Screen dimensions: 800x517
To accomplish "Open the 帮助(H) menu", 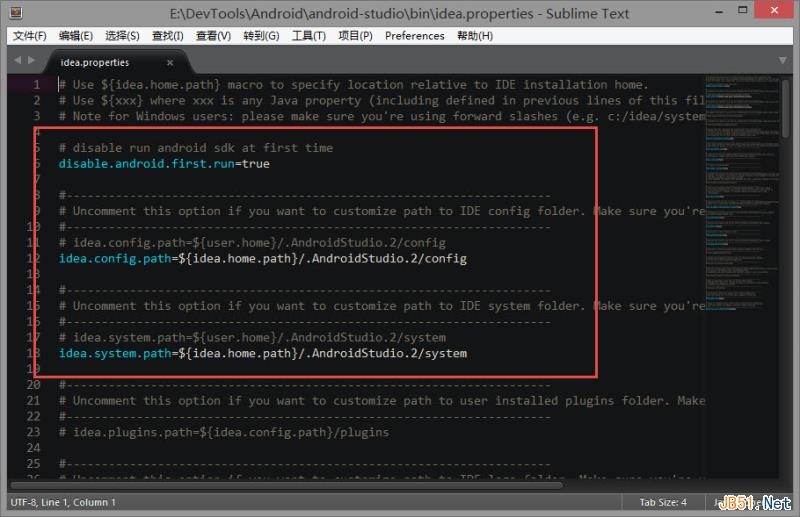I will 475,36.
